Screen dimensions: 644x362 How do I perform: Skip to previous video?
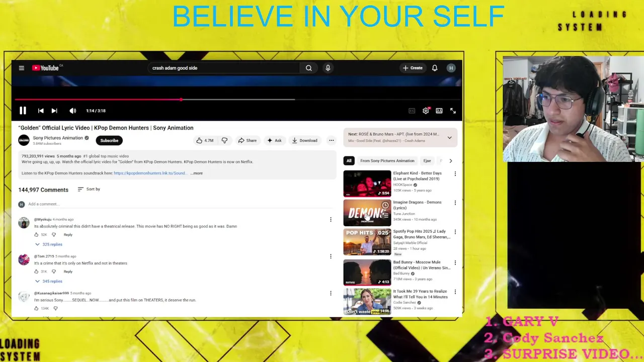point(41,111)
